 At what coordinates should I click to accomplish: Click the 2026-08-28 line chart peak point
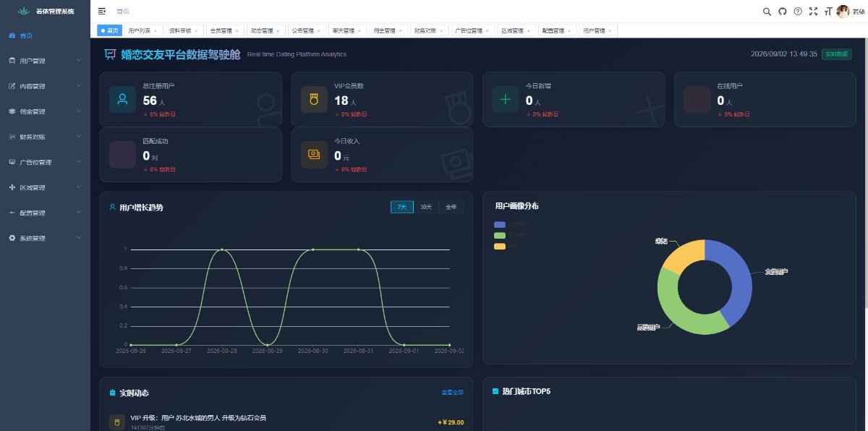click(x=222, y=249)
